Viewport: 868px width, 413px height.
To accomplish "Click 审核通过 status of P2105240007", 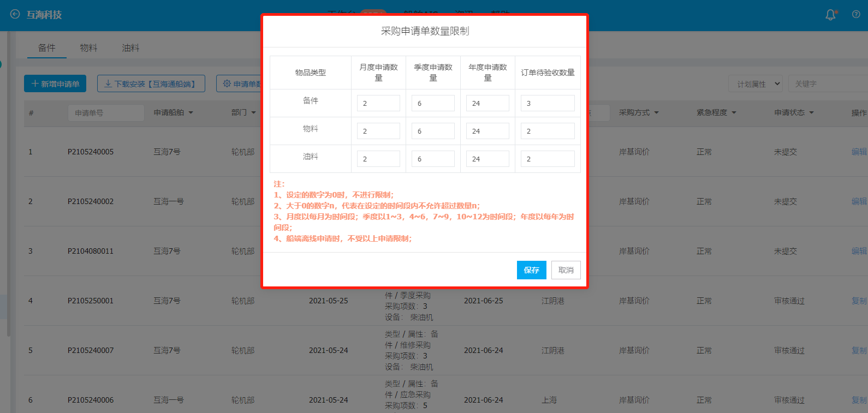I will pos(789,350).
